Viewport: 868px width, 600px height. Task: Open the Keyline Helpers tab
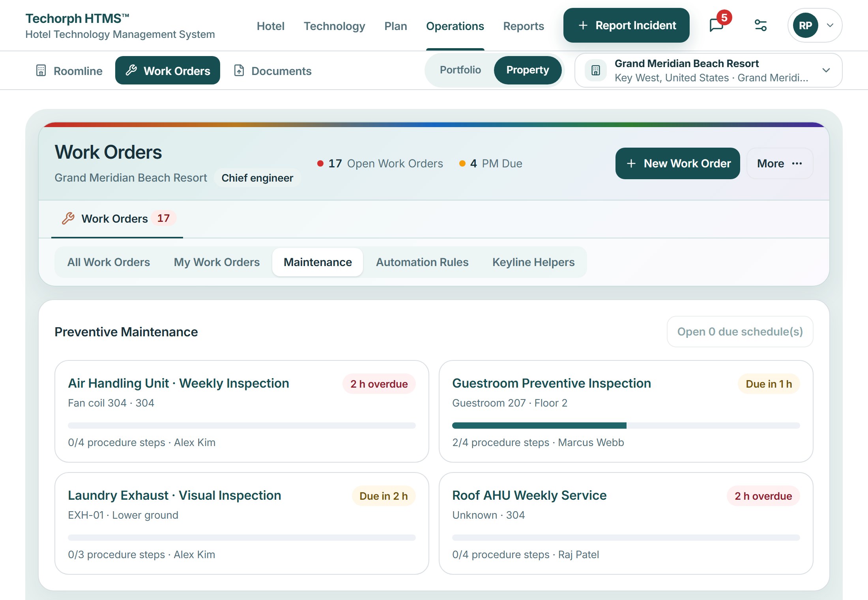pyautogui.click(x=533, y=262)
